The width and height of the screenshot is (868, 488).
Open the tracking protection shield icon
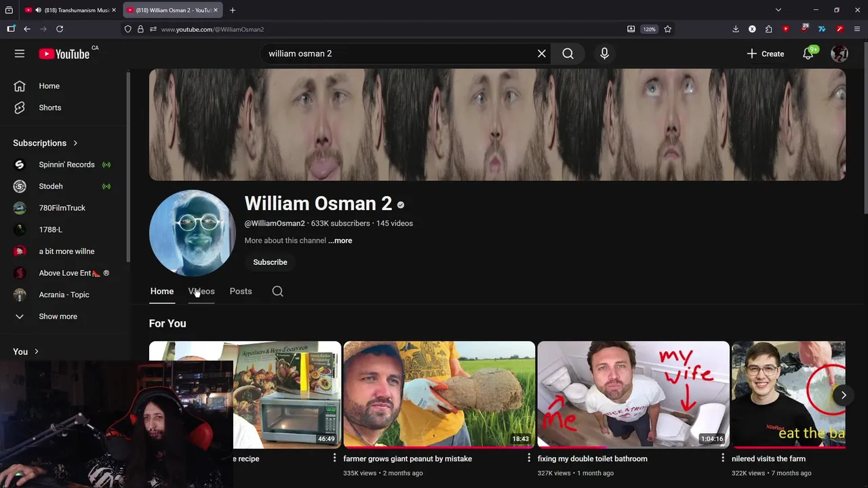128,29
